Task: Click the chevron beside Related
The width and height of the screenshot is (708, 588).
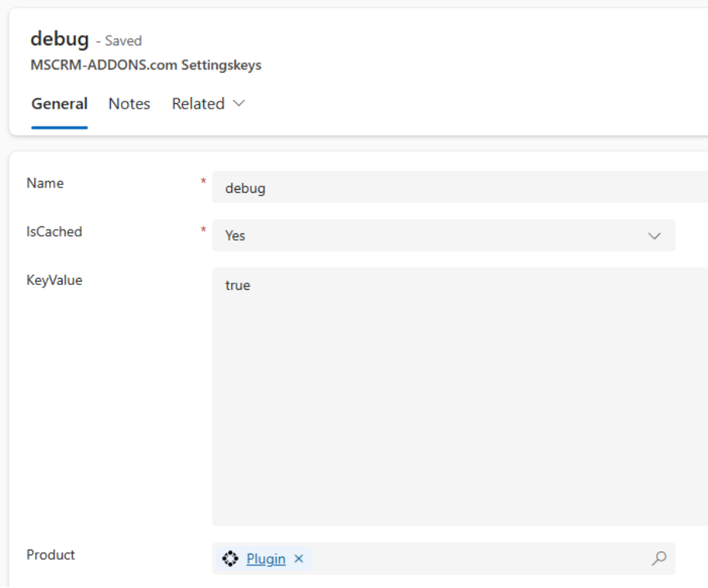Action: tap(239, 103)
